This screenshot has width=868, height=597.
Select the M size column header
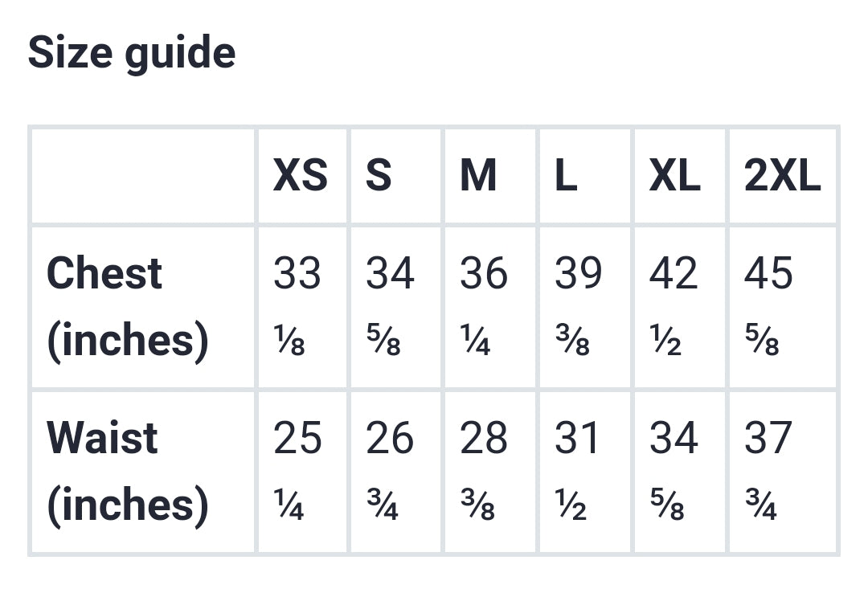[x=478, y=176]
